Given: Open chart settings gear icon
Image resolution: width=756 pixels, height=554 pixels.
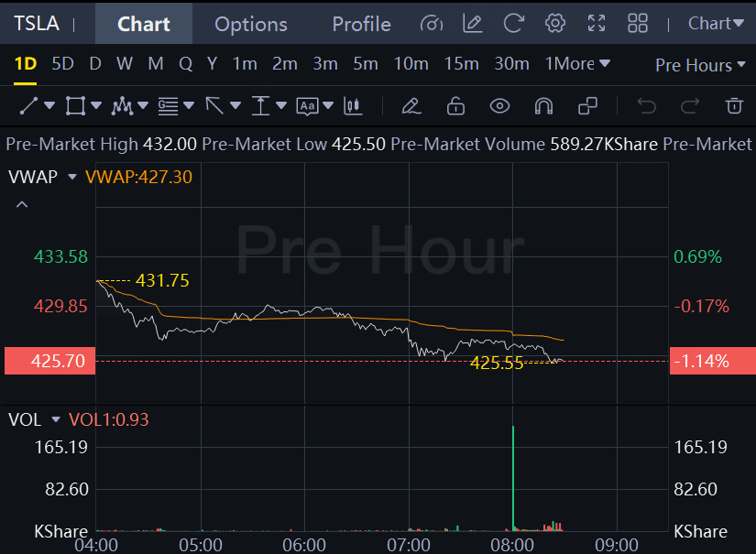Looking at the screenshot, I should coord(555,23).
